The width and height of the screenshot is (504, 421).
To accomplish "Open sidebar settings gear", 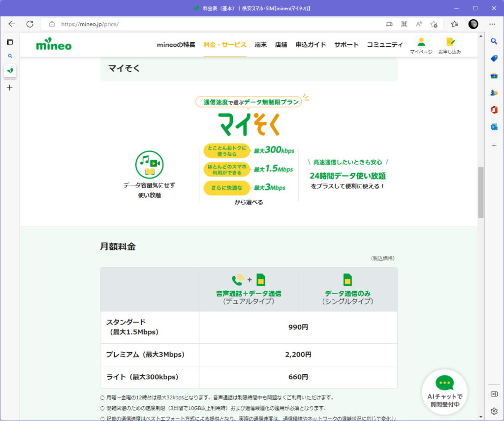I will [494, 411].
